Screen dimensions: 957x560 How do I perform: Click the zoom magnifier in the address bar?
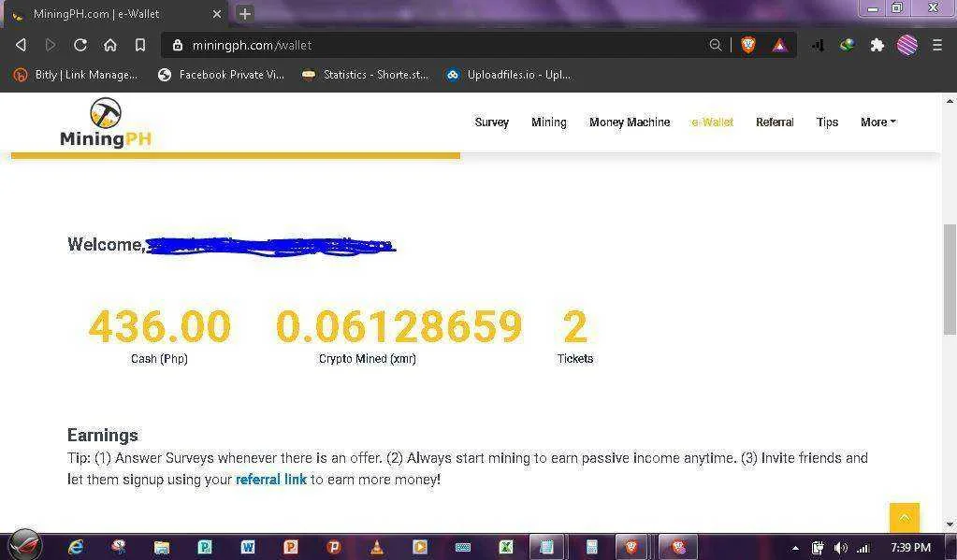click(716, 45)
